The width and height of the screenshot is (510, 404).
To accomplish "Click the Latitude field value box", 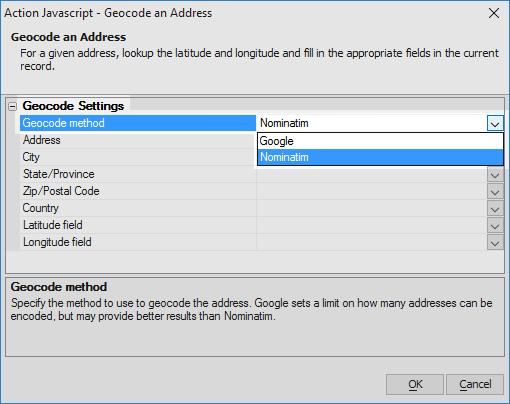I will [x=372, y=225].
